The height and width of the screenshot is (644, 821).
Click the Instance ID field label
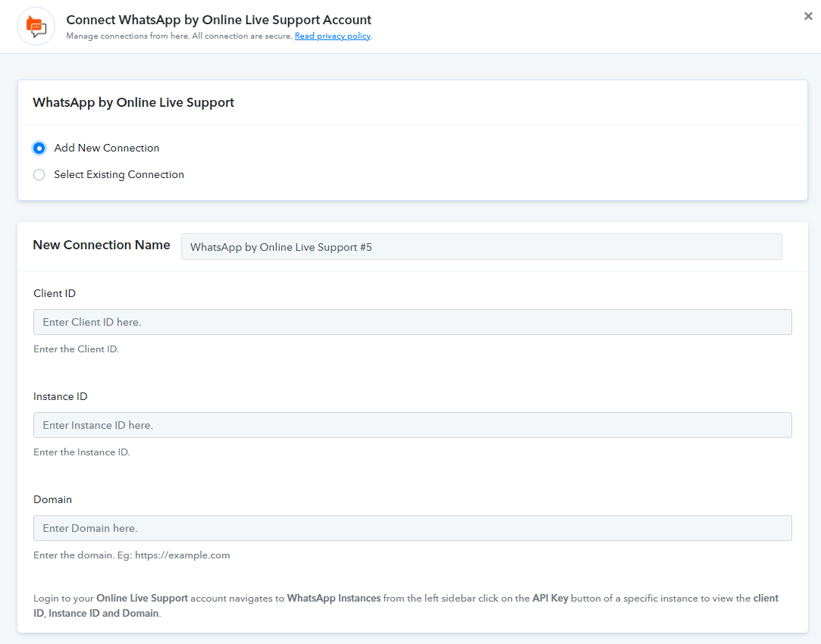pos(60,396)
